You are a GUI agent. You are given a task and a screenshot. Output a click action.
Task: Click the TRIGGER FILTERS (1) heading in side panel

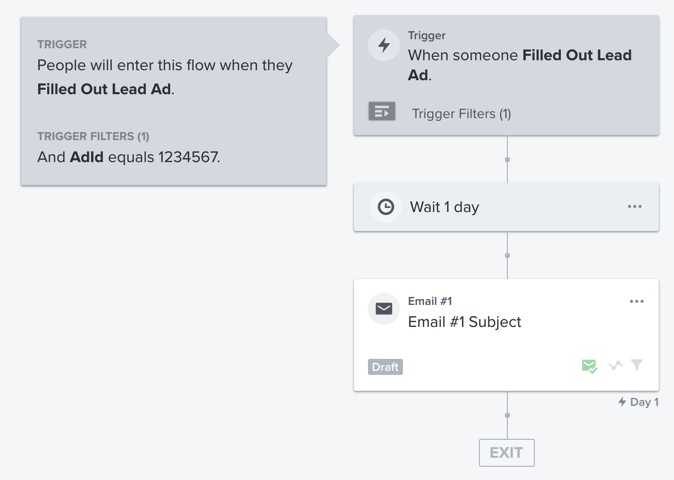[x=93, y=136]
